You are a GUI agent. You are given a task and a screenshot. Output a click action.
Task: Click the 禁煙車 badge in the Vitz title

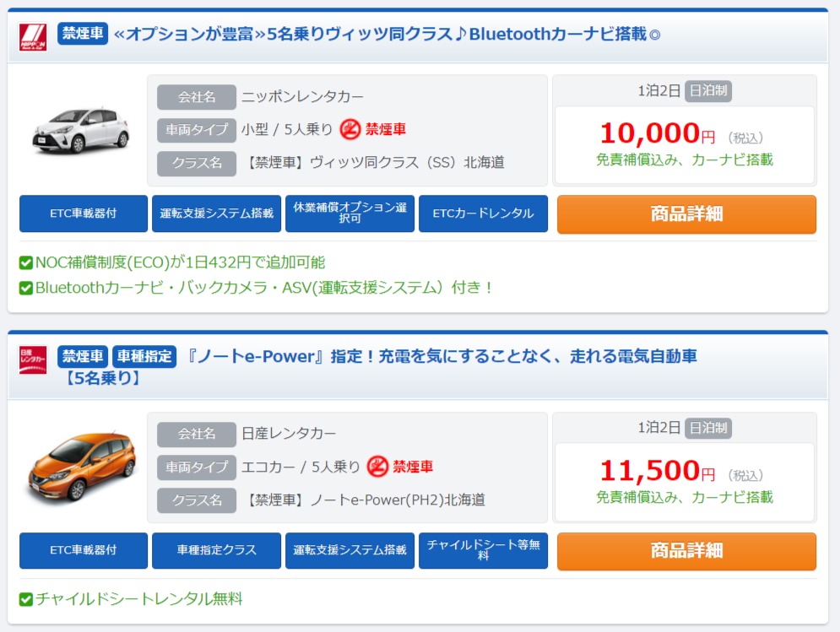coord(83,35)
